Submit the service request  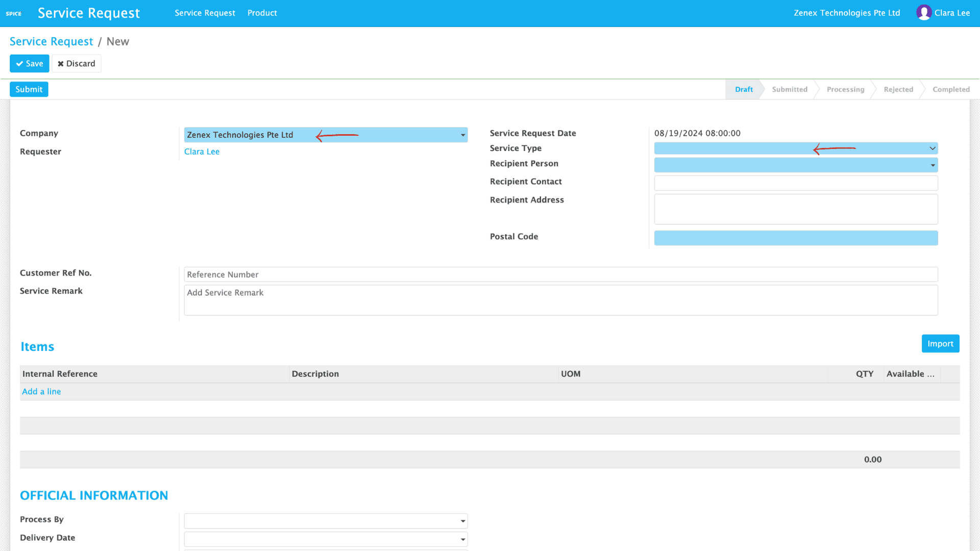(29, 89)
